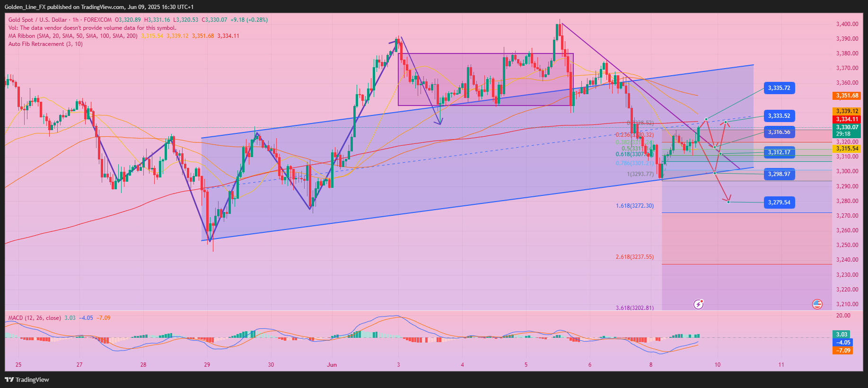
Task: Click the 3,400.00 price scale label
Action: click(847, 24)
